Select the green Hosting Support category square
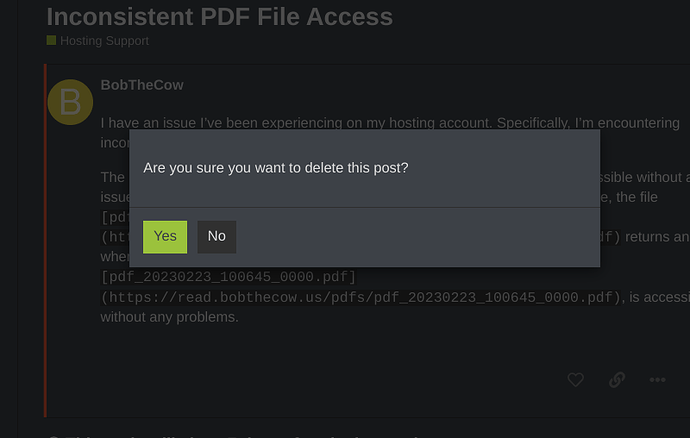 pyautogui.click(x=51, y=40)
